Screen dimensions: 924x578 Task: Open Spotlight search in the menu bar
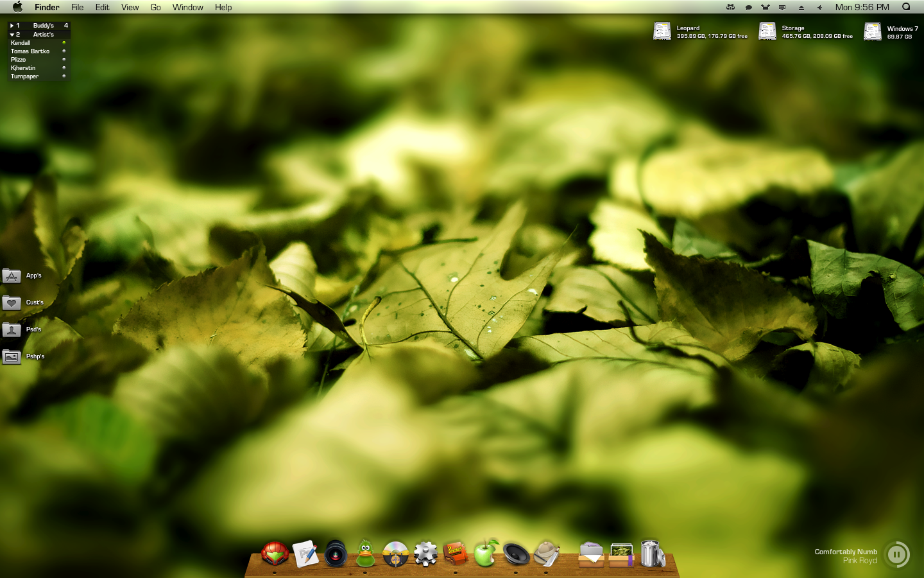coord(906,7)
